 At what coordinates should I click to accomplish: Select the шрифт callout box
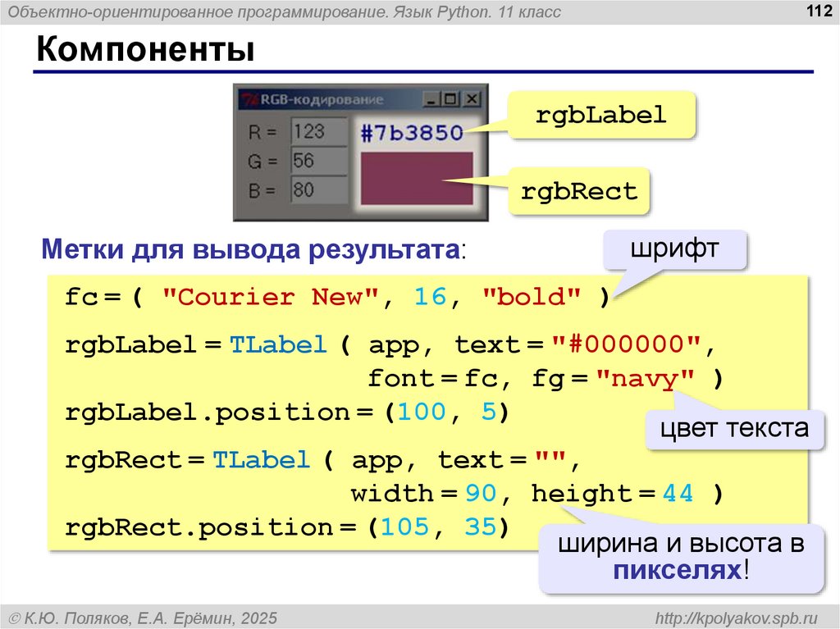pos(674,250)
